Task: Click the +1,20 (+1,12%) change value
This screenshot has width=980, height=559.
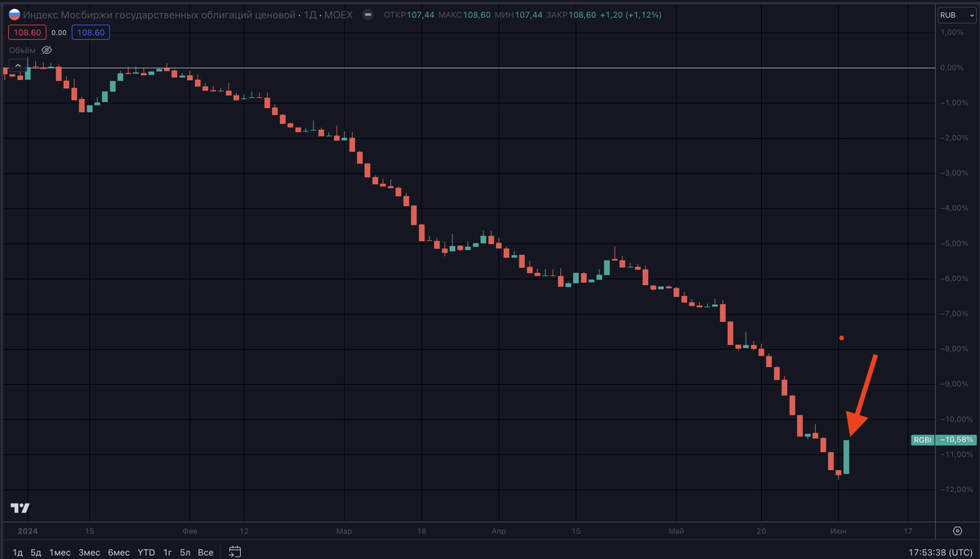Action: [629, 15]
